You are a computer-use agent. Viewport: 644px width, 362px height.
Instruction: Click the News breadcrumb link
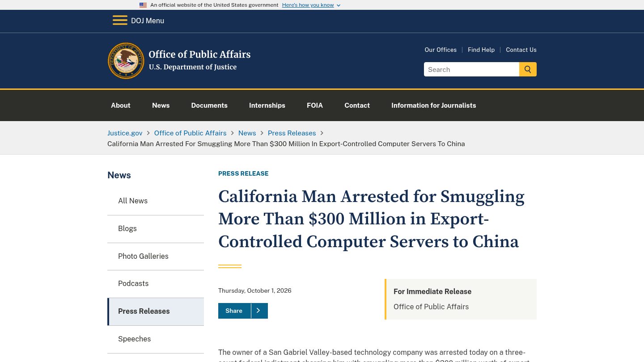(x=247, y=133)
